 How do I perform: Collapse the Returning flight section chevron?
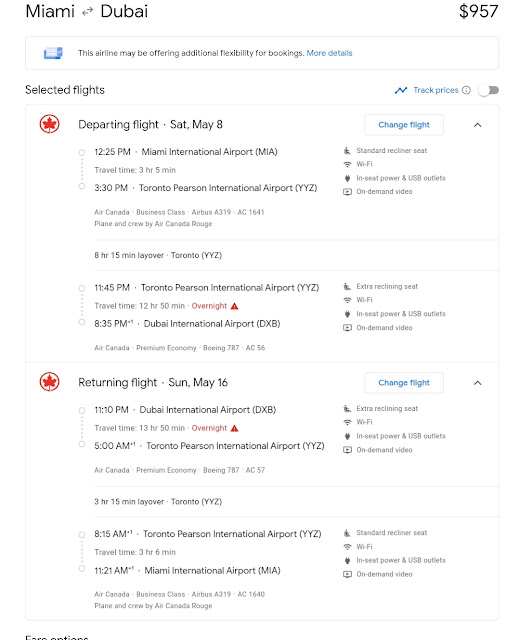click(x=478, y=383)
